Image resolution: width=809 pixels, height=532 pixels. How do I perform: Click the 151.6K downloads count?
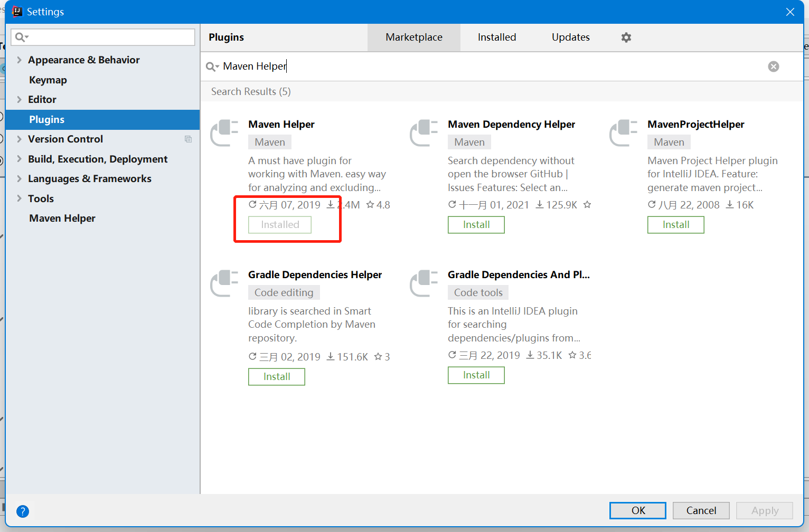tap(347, 357)
